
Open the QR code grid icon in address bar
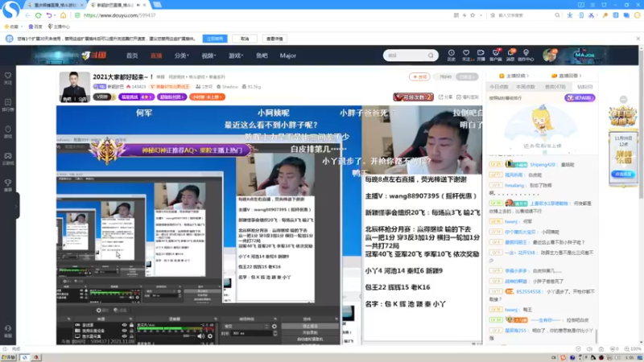point(456,15)
